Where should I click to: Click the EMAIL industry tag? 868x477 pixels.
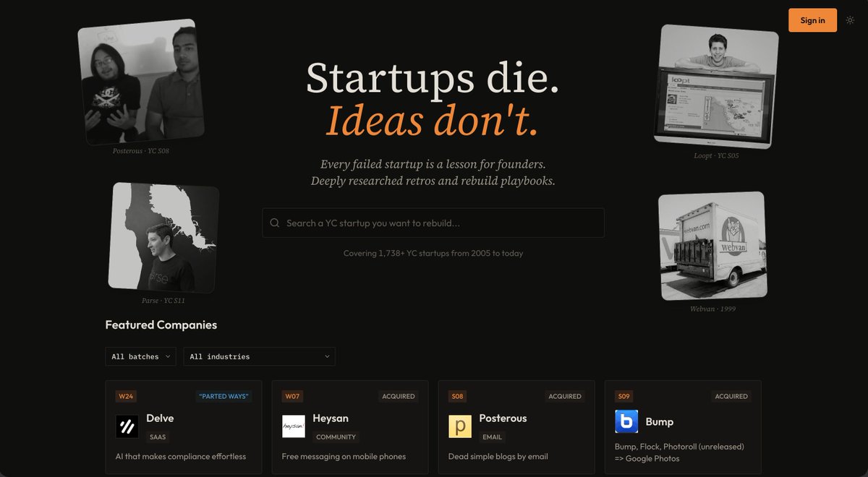pos(493,437)
